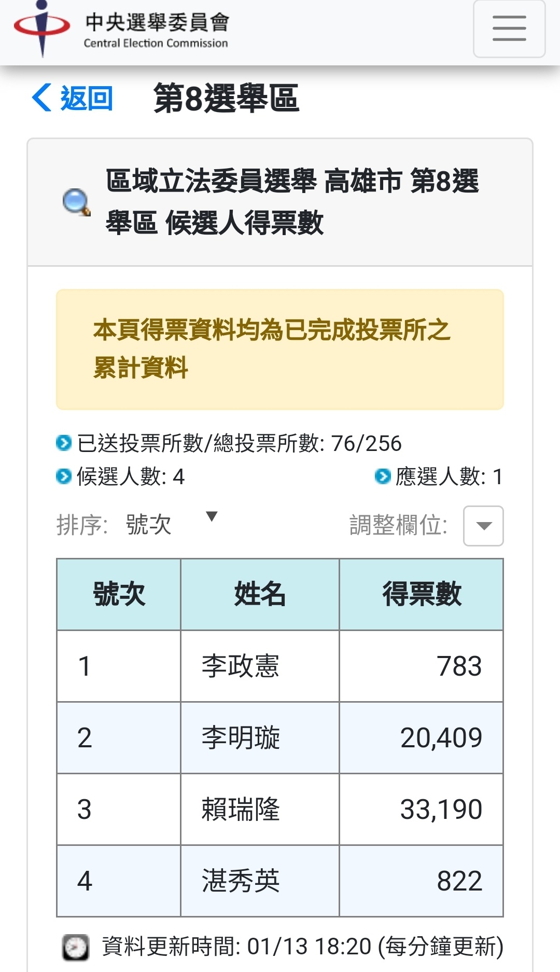Click the sort dropdown's triangle arrow
560x972 pixels.
pos(212,516)
